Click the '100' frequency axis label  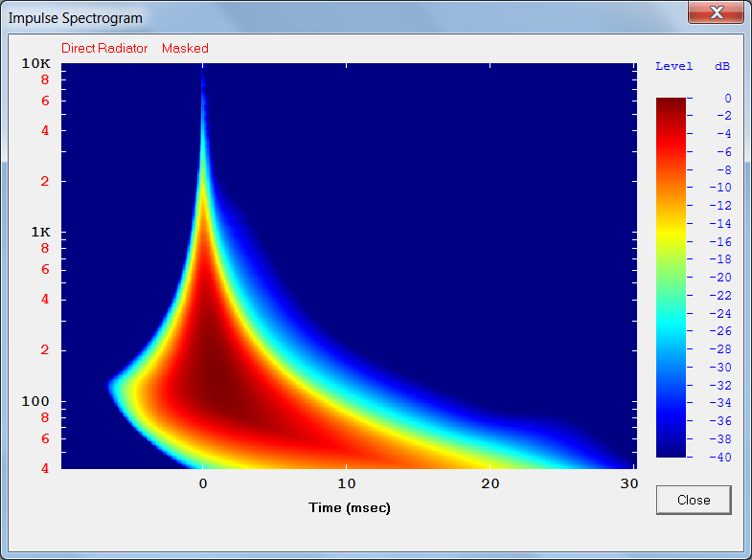(35, 401)
